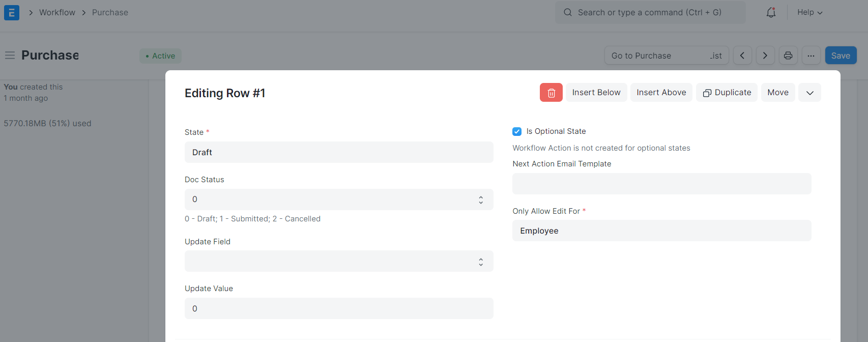Image resolution: width=868 pixels, height=342 pixels.
Task: Expand the Help menu
Action: (x=810, y=12)
